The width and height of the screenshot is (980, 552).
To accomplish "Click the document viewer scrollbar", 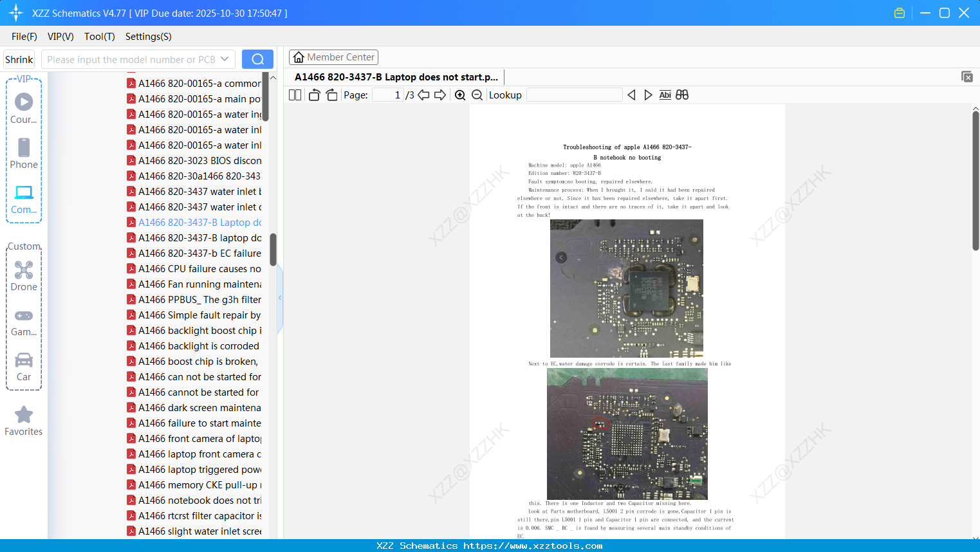I will point(975,180).
